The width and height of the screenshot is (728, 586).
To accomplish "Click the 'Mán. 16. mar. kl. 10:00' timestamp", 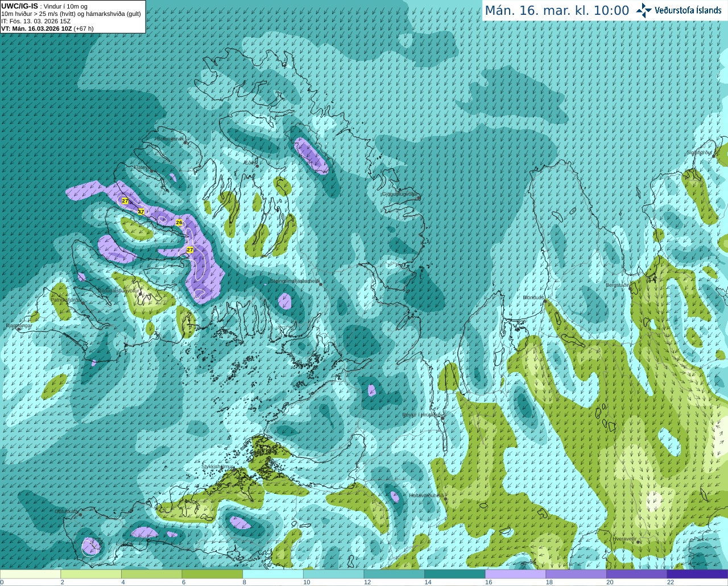I will [x=557, y=11].
